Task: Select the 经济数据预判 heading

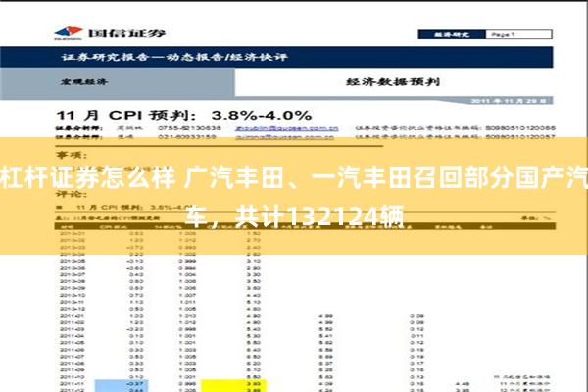Action: (x=393, y=81)
